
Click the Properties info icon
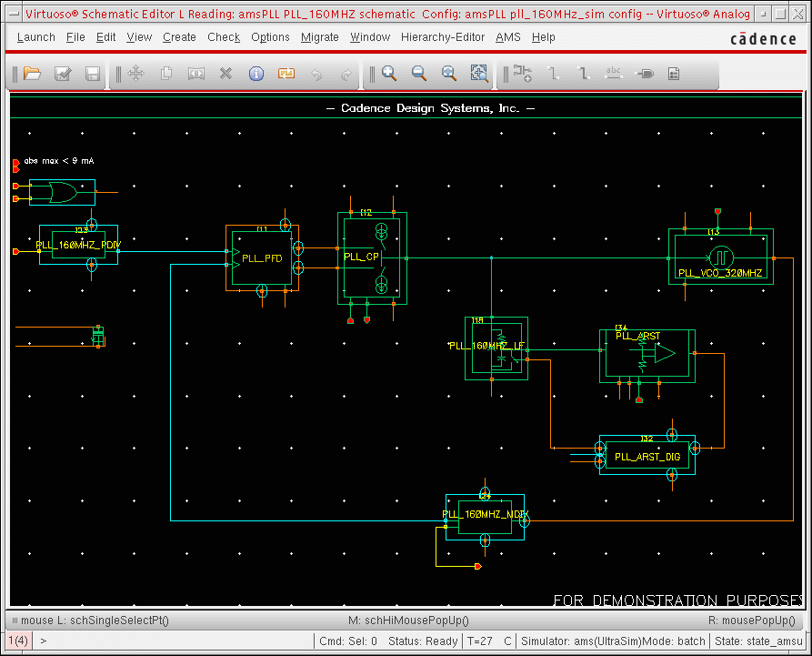pyautogui.click(x=256, y=74)
